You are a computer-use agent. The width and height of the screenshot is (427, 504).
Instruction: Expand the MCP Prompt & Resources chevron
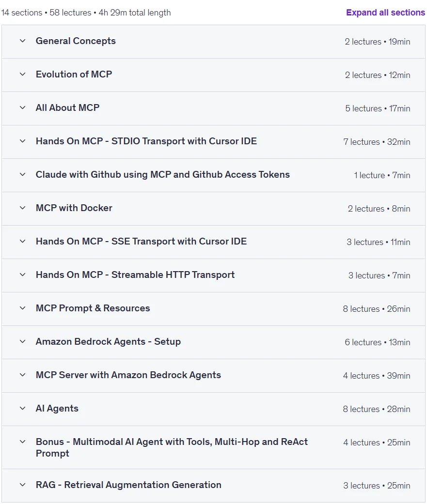pyautogui.click(x=22, y=308)
